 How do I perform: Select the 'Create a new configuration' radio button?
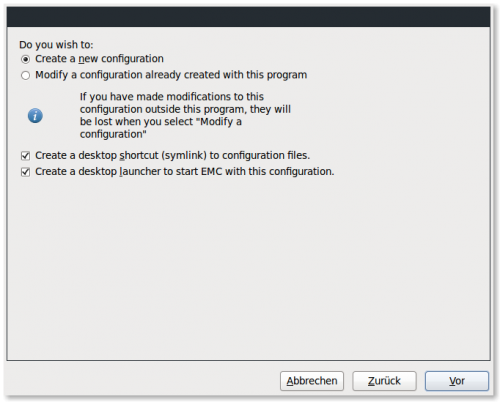click(x=25, y=59)
